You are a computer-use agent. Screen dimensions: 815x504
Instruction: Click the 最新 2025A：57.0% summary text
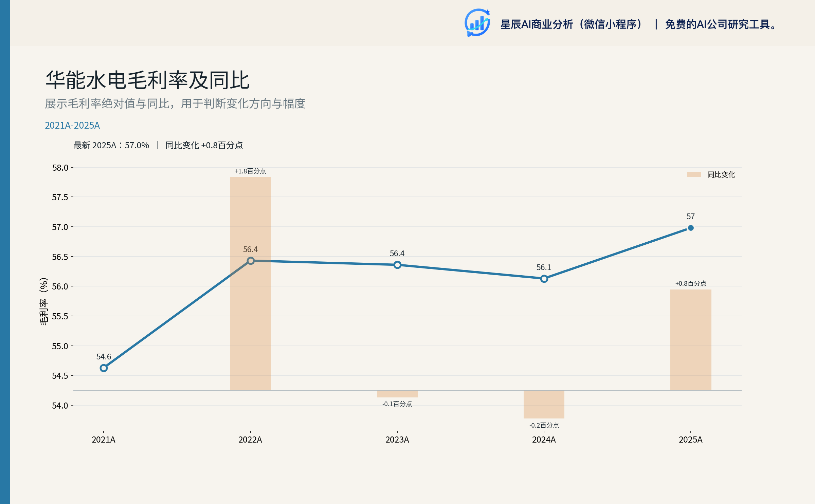(111, 145)
